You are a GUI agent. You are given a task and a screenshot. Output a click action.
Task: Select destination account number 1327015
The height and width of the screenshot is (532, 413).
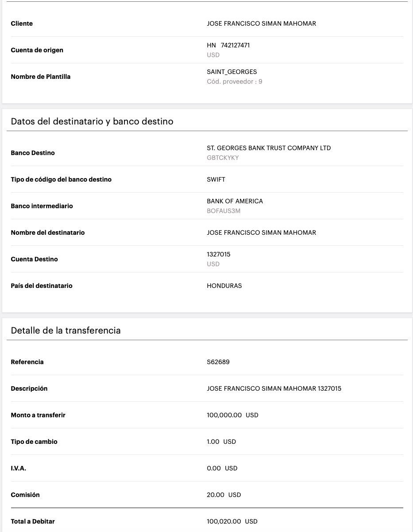[x=219, y=254]
